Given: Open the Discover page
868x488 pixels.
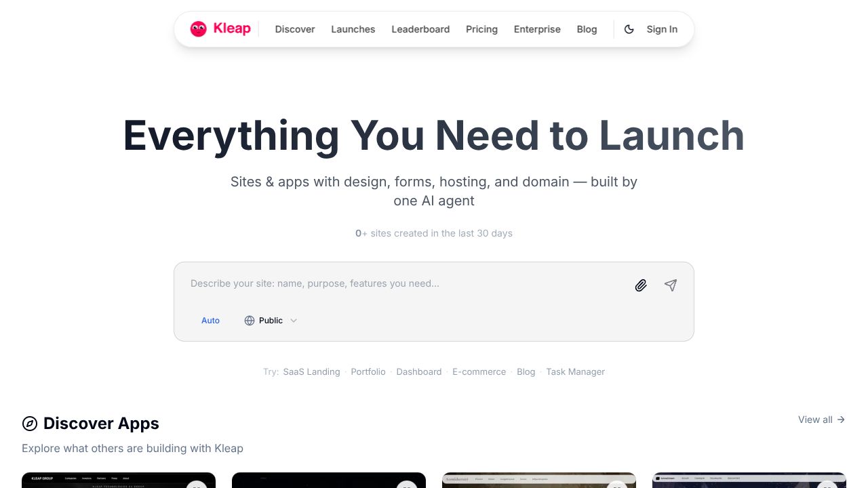Looking at the screenshot, I should pos(295,29).
